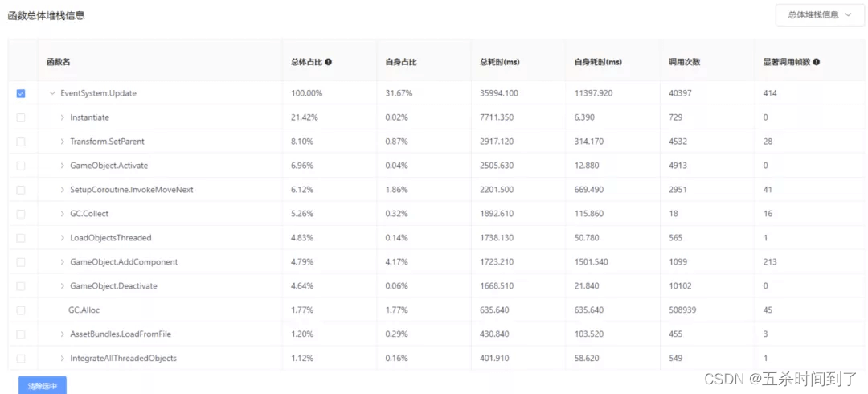This screenshot has width=868, height=394.
Task: Collapse the EventSystem.Update tree node
Action: click(52, 93)
